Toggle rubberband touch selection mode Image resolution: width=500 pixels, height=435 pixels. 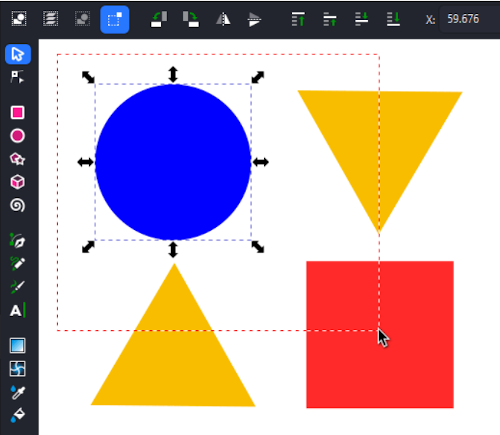[115, 19]
